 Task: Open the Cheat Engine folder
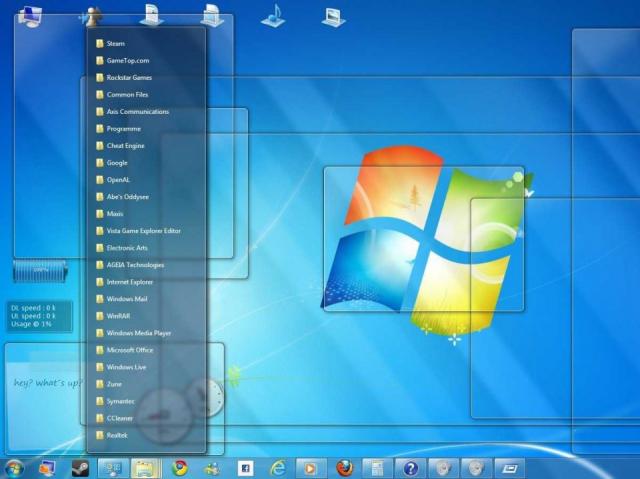(x=120, y=146)
